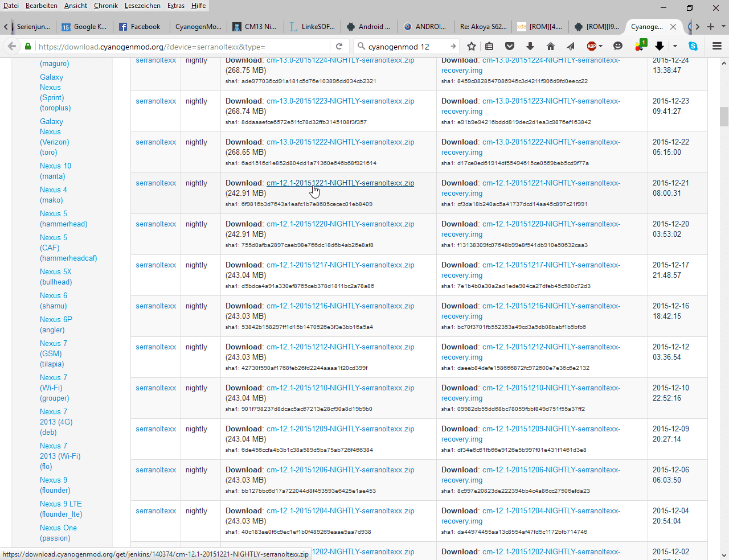Reload the page with refresh button
The width and height of the screenshot is (729, 560).
pos(339,46)
